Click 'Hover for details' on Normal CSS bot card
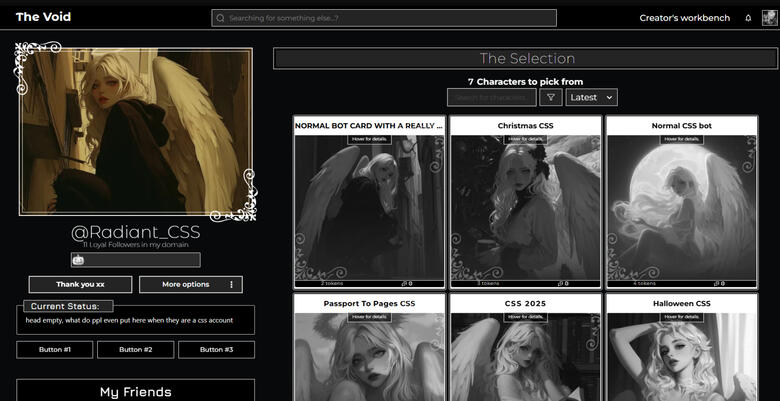The width and height of the screenshot is (780, 401). [x=682, y=139]
